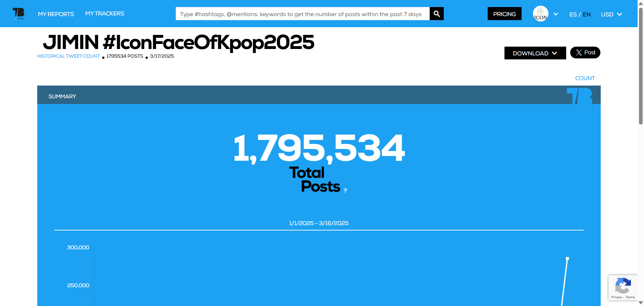Select the COUNT tab link
The height and width of the screenshot is (306, 644).
click(585, 78)
